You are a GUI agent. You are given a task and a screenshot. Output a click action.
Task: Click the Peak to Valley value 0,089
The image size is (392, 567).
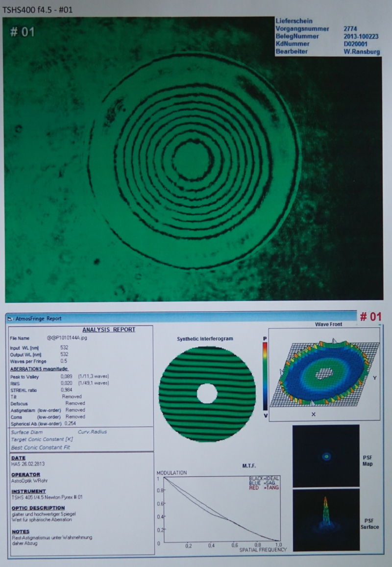pyautogui.click(x=66, y=376)
